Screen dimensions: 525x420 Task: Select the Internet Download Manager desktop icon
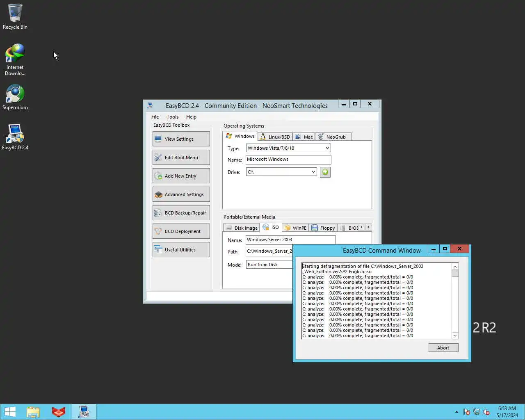pyautogui.click(x=15, y=60)
